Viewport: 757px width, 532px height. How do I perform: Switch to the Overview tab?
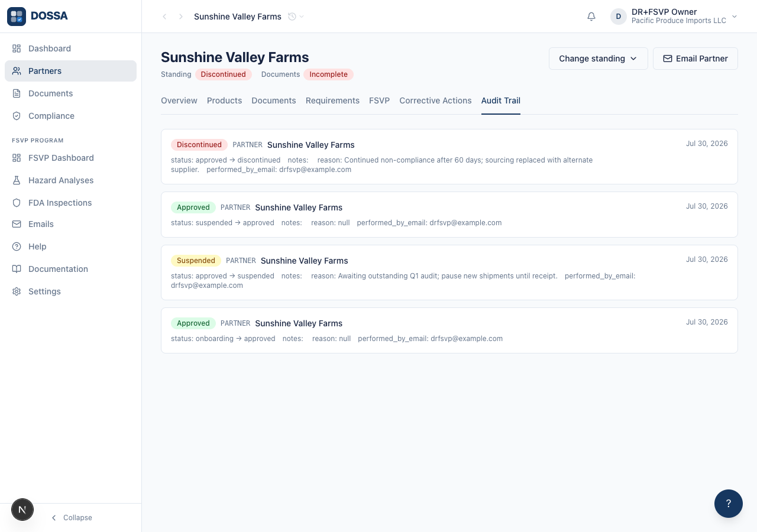[x=179, y=100]
